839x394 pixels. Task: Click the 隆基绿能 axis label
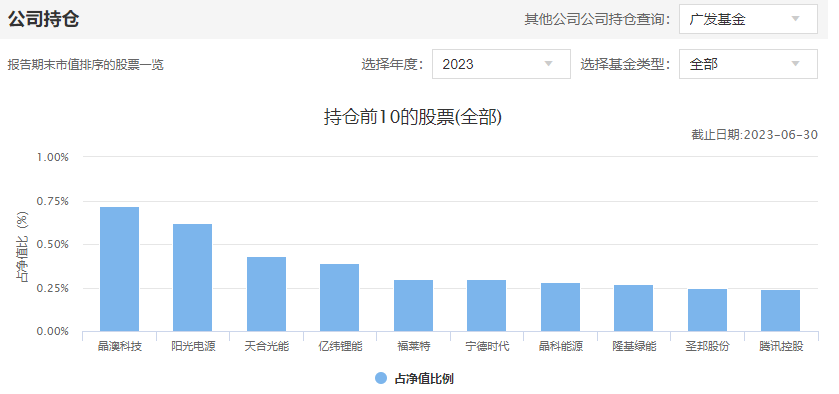(634, 346)
